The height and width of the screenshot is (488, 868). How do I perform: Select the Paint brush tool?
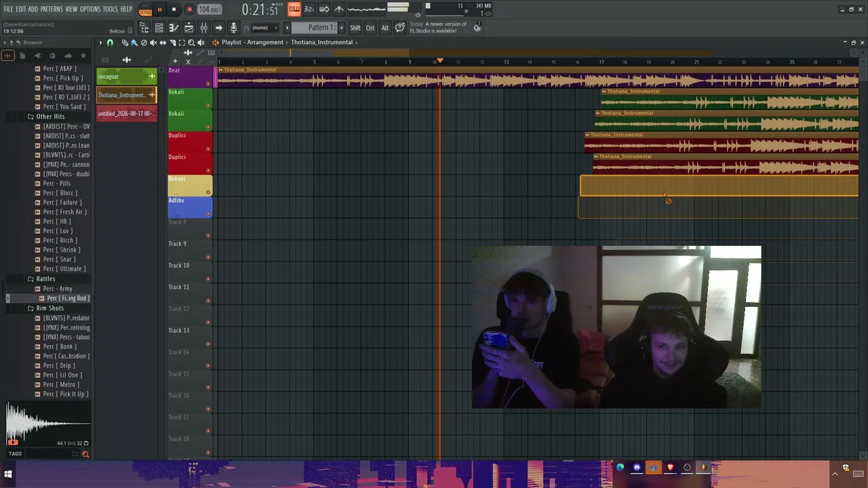[134, 43]
